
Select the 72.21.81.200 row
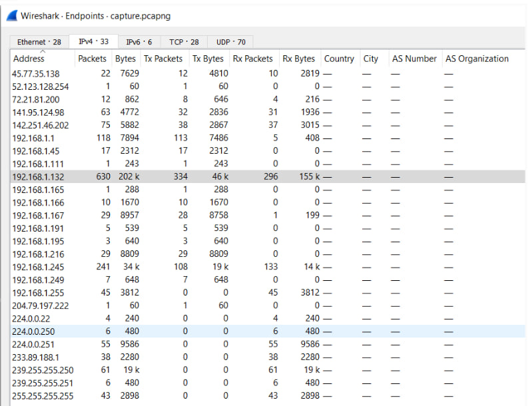(x=268, y=99)
